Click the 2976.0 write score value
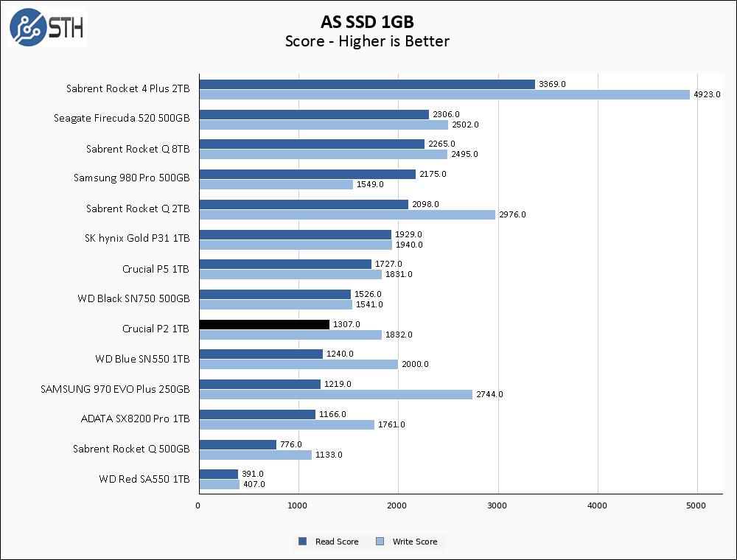737x560 pixels. coord(512,214)
